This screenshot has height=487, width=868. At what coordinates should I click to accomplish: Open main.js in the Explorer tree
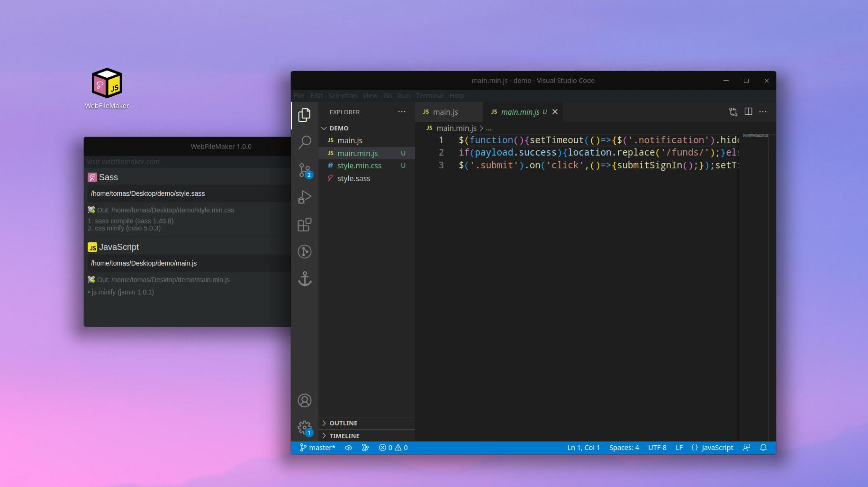pos(367,140)
